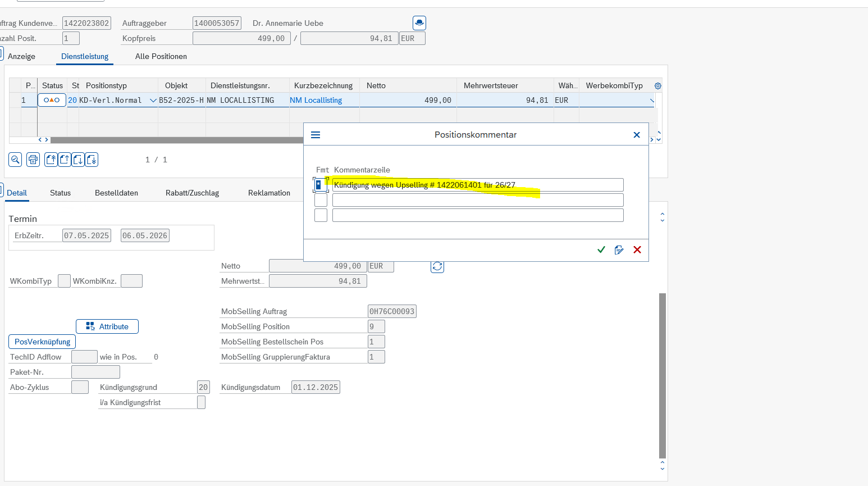This screenshot has width=868, height=486.
Task: Click the first Kommentarzeile input with Kündigung text
Action: pyautogui.click(x=478, y=185)
